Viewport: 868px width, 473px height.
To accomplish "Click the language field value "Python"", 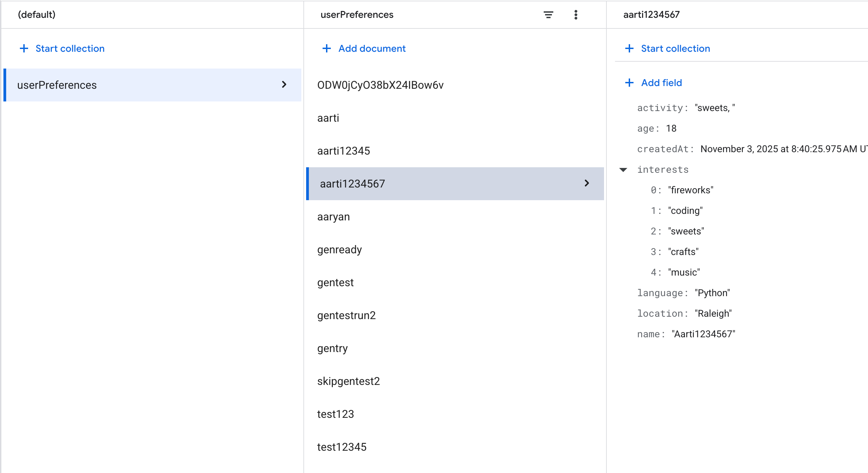I will (x=712, y=293).
